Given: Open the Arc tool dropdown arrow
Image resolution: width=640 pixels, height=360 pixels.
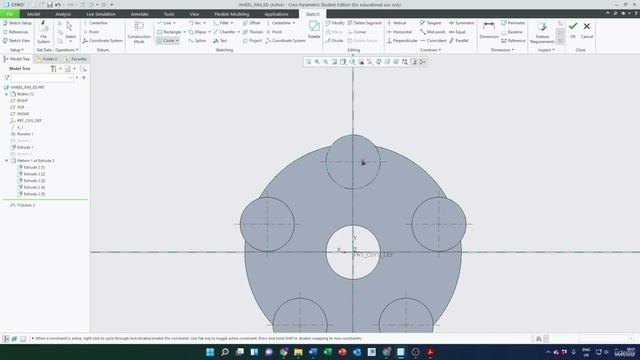Looking at the screenshot, I should point(204,23).
